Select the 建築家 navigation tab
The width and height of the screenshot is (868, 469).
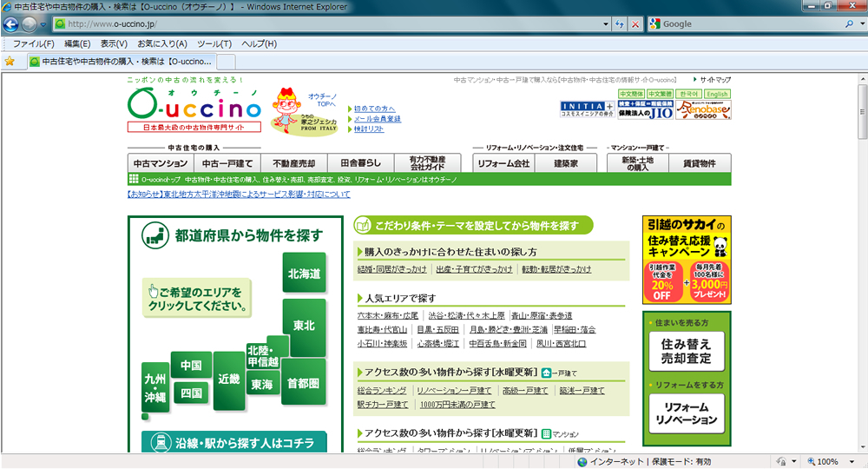(x=565, y=163)
